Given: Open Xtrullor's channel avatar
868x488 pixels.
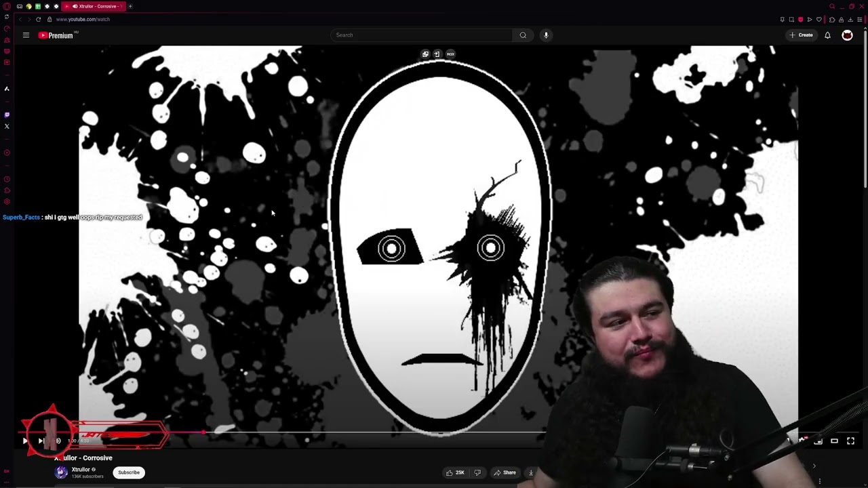Looking at the screenshot, I should pos(61,472).
